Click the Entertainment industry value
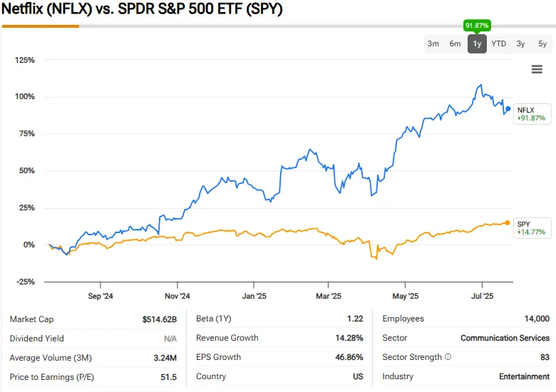Image resolution: width=556 pixels, height=392 pixels. coord(524,376)
